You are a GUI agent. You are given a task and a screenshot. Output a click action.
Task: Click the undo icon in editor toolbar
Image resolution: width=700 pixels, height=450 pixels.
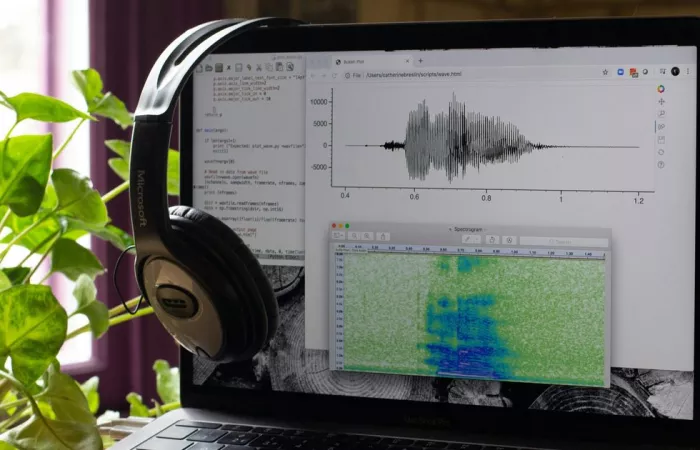tap(249, 68)
